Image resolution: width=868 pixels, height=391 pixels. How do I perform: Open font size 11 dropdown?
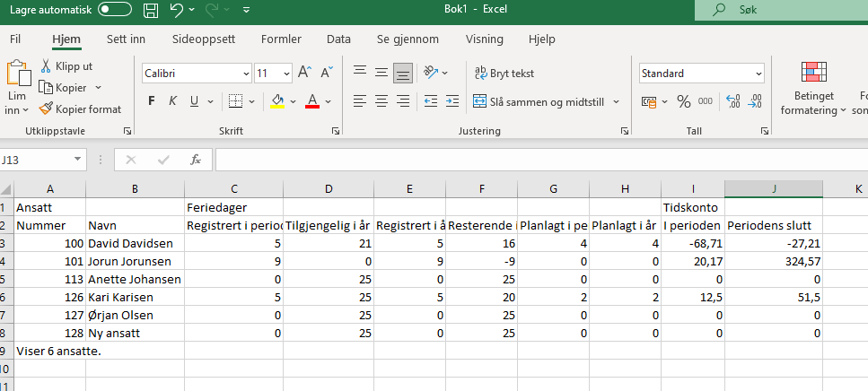click(286, 74)
